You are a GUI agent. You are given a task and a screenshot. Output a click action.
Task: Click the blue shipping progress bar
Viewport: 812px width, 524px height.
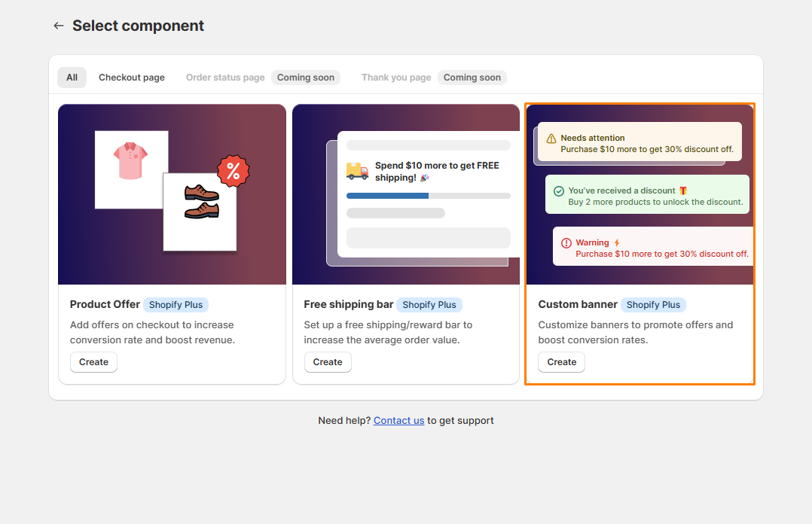point(386,195)
